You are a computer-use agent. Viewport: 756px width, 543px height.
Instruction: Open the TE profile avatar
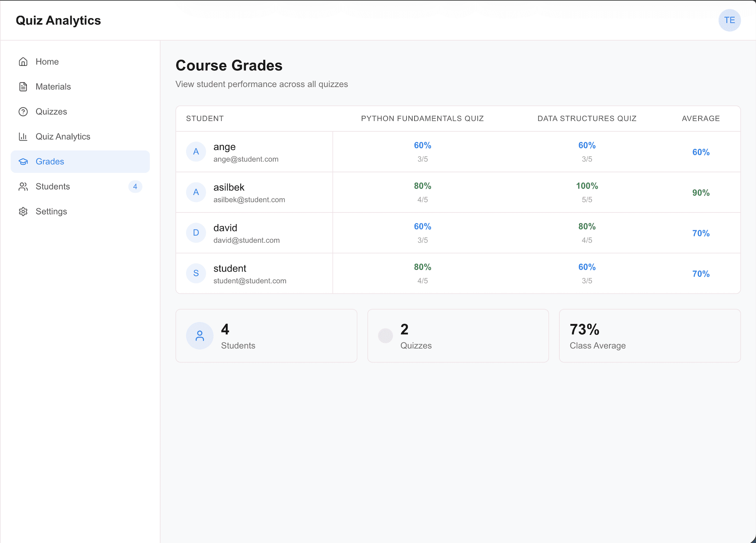tap(729, 20)
